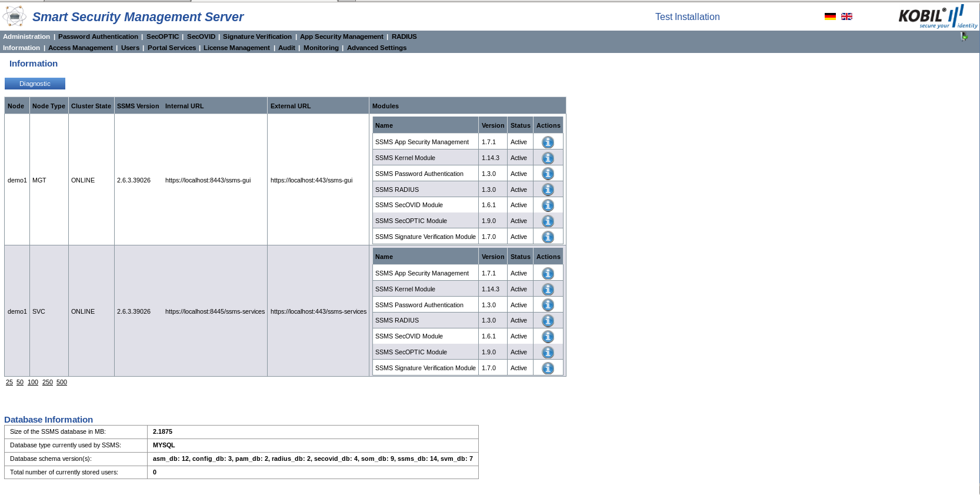Open info for MGT SecOPTIC Module
The image size is (980, 495).
548,221
